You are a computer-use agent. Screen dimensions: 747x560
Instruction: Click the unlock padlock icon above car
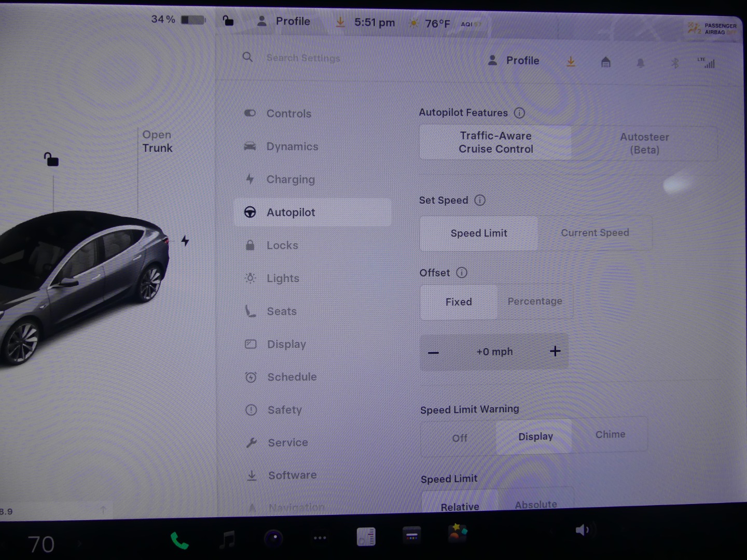point(51,159)
